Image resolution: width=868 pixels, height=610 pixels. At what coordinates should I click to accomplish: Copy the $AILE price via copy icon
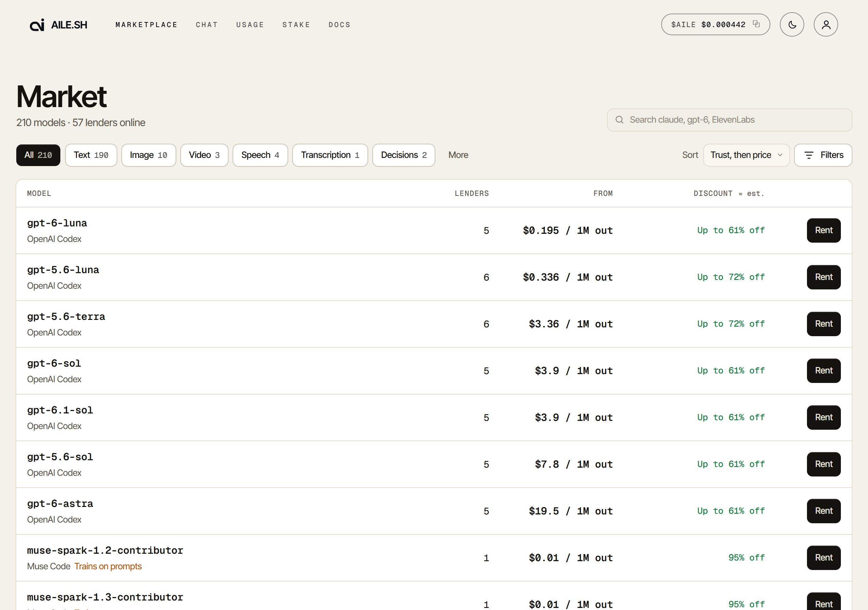click(x=756, y=24)
